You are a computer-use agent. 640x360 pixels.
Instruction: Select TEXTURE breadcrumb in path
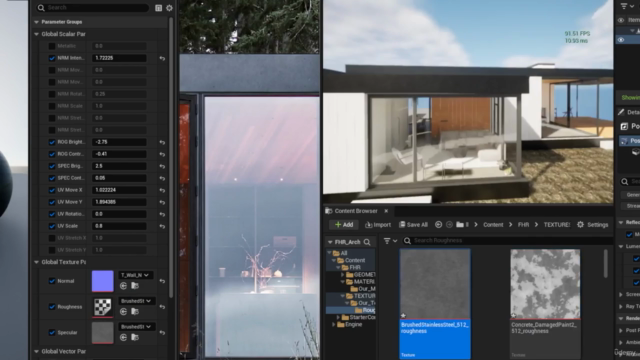[557, 224]
